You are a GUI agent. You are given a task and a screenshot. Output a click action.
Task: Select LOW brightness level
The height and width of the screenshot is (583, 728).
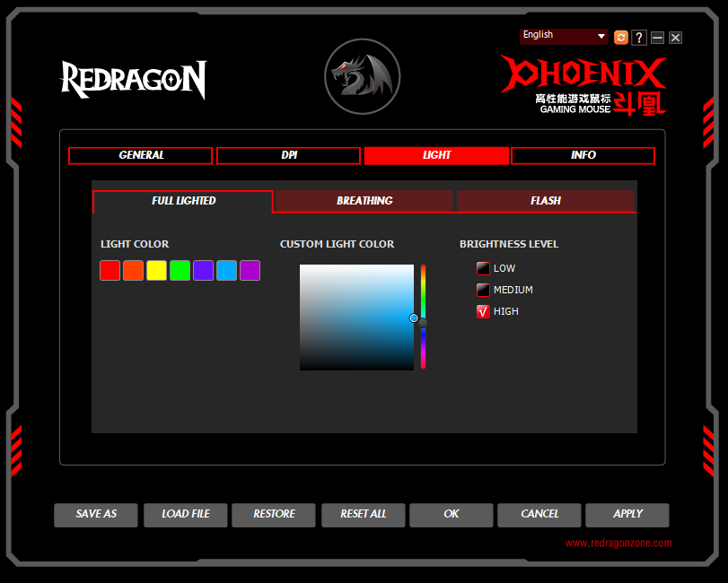tap(483, 268)
